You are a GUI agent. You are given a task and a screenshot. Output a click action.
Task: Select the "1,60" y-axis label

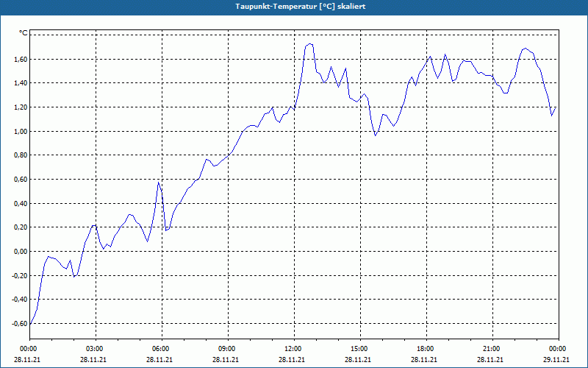(x=21, y=59)
